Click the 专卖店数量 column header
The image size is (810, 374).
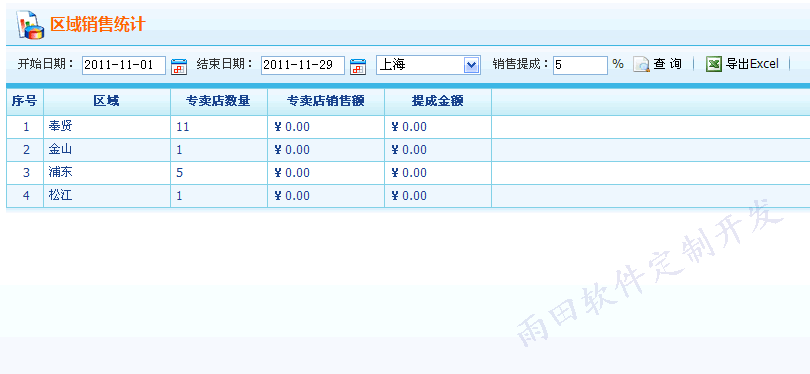coord(219,102)
